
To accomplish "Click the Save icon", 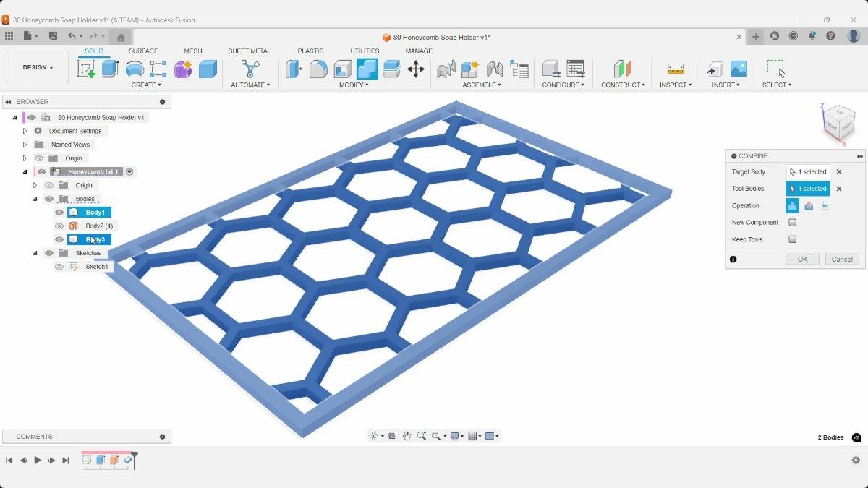I will tap(53, 36).
